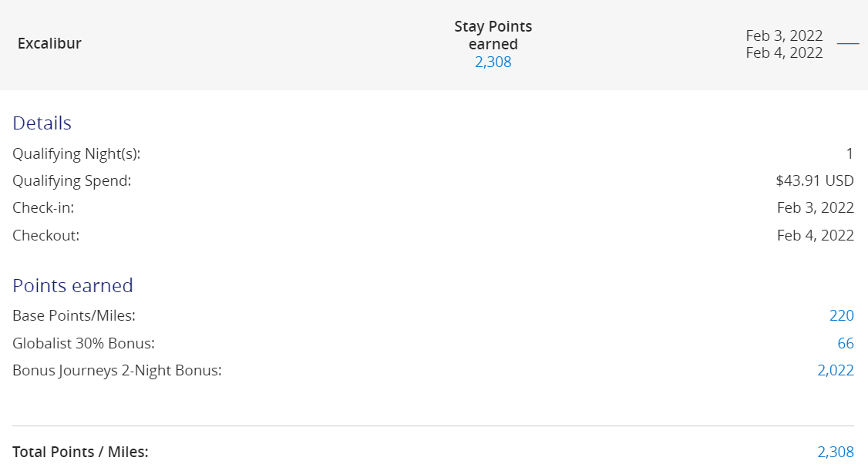This screenshot has height=471, width=868.
Task: Click the stay date range in header row
Action: pos(784,44)
